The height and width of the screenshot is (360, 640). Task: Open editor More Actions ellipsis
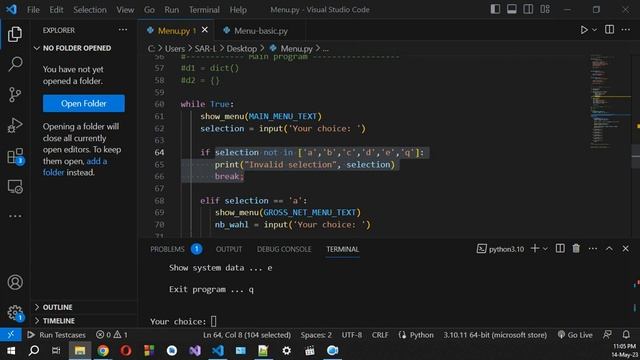pyautogui.click(x=626, y=29)
